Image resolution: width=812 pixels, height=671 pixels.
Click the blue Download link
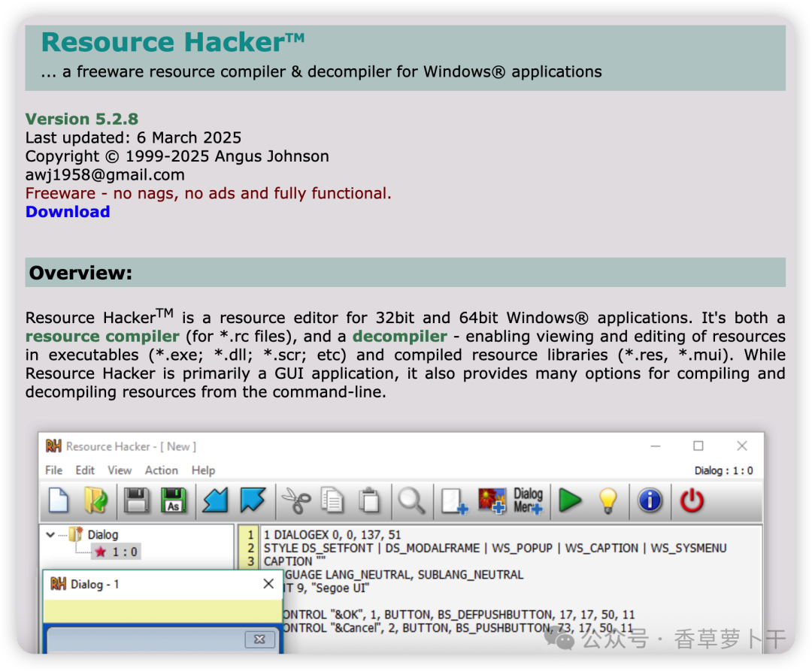click(x=68, y=212)
